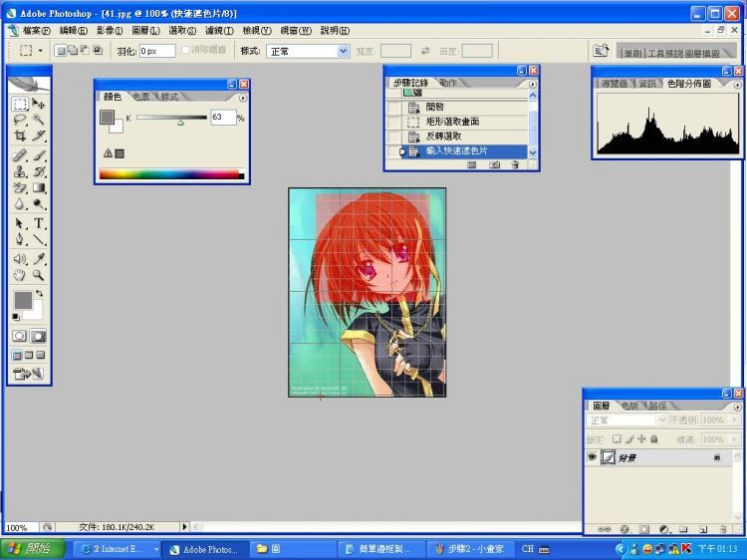Screen dimensions: 747x560
Task: Click the 羽化 feather input field
Action: 157,51
